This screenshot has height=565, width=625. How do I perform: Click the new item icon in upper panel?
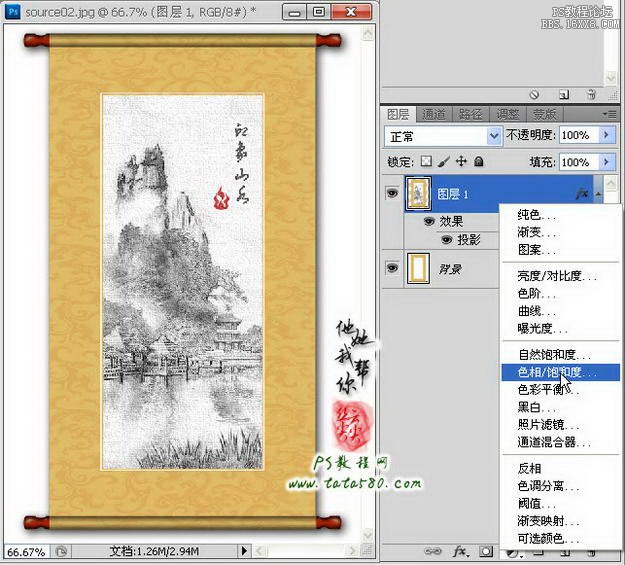pyautogui.click(x=564, y=95)
